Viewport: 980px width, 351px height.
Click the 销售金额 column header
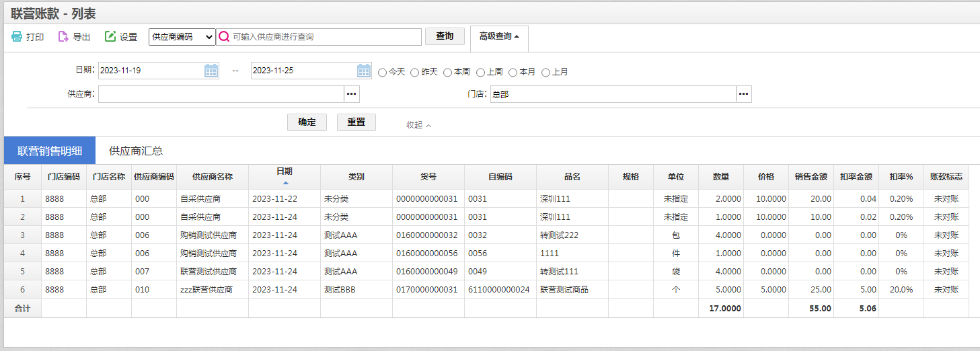click(x=811, y=177)
